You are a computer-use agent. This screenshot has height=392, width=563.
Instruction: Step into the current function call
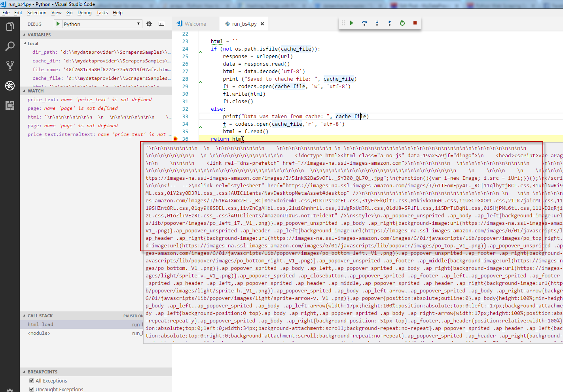point(377,23)
